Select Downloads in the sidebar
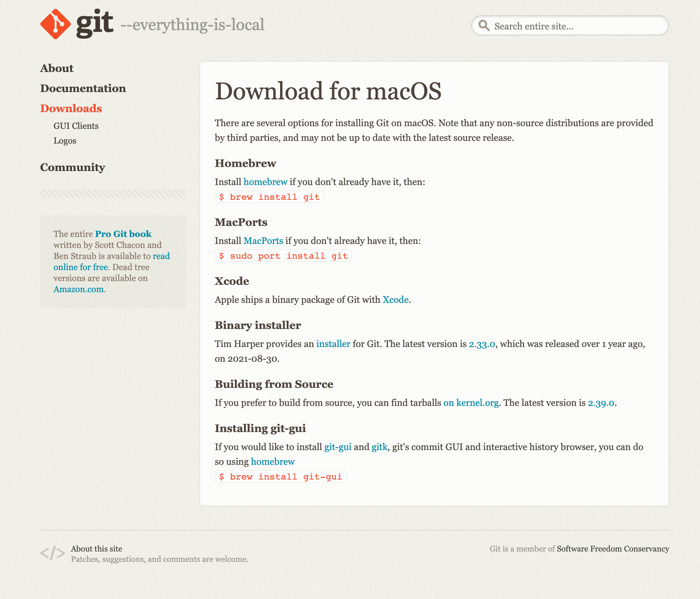Viewport: 700px width, 599px height. coord(71,108)
